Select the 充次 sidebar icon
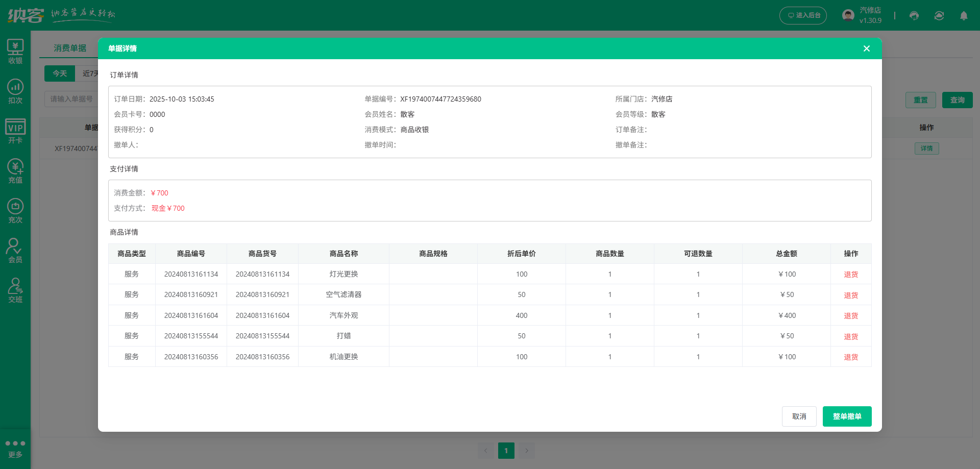This screenshot has height=469, width=980. coord(15,211)
